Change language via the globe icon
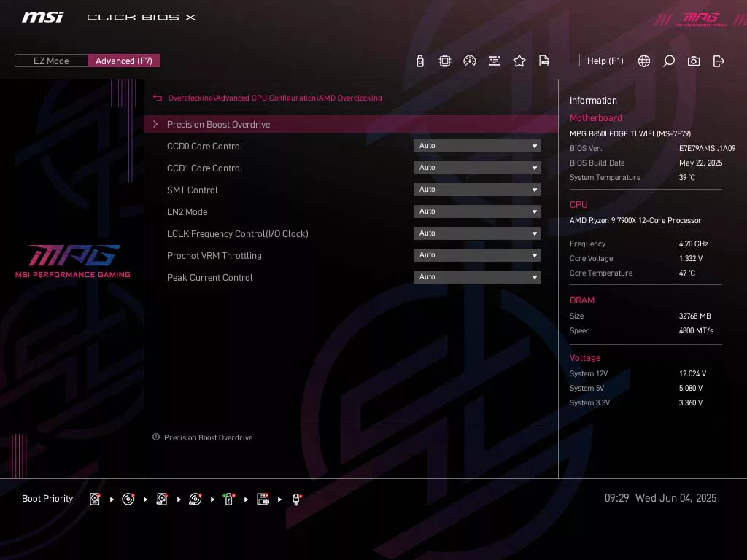The image size is (747, 560). pyautogui.click(x=644, y=61)
